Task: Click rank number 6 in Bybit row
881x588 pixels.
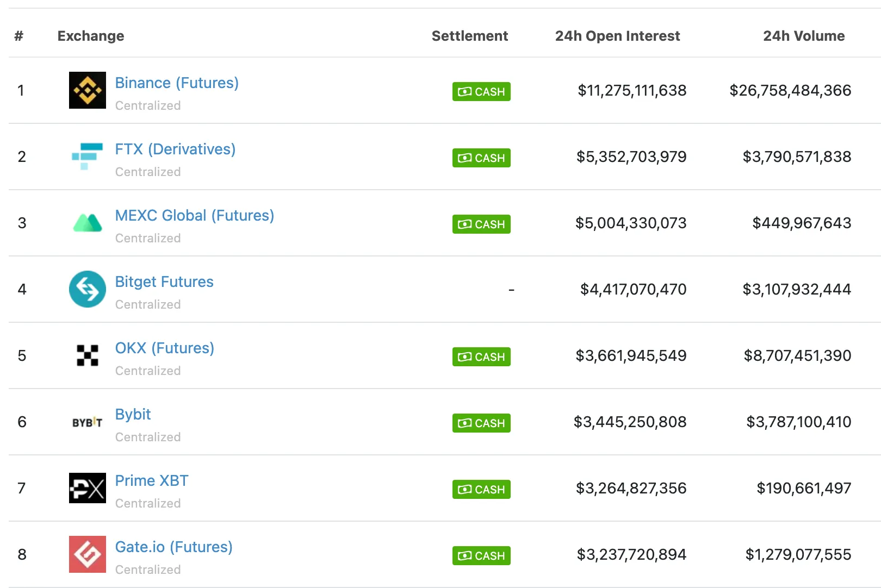Action: click(x=22, y=422)
